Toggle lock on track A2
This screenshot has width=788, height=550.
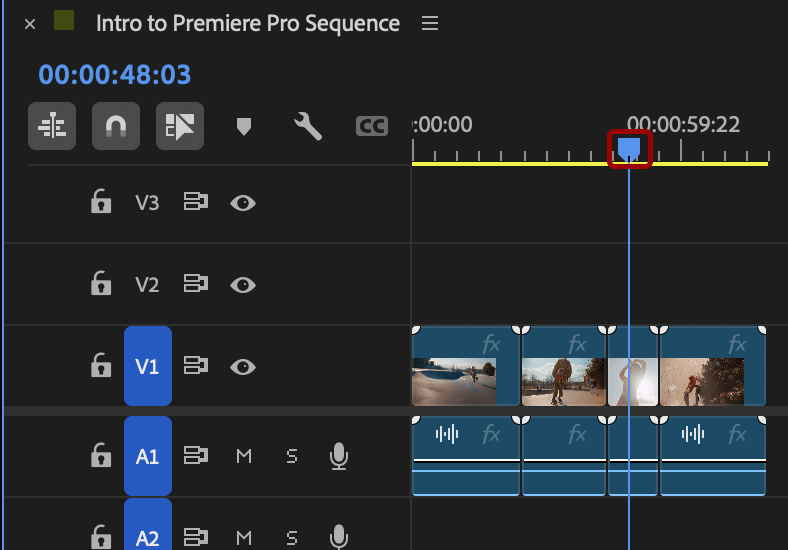[x=101, y=536]
